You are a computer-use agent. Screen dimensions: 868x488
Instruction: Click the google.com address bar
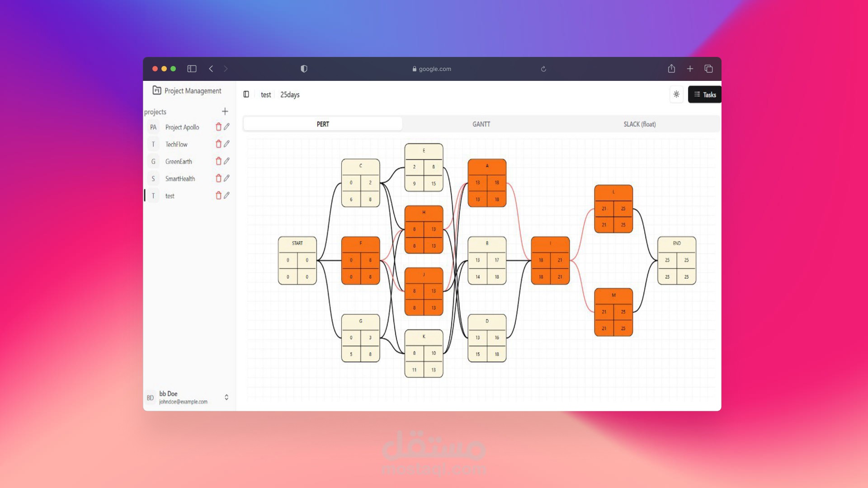coord(432,69)
